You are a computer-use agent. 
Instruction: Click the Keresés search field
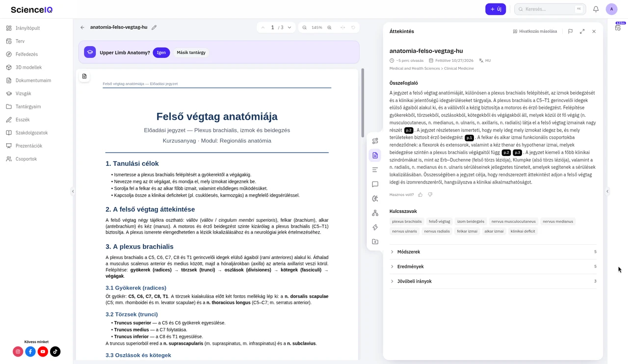(550, 9)
